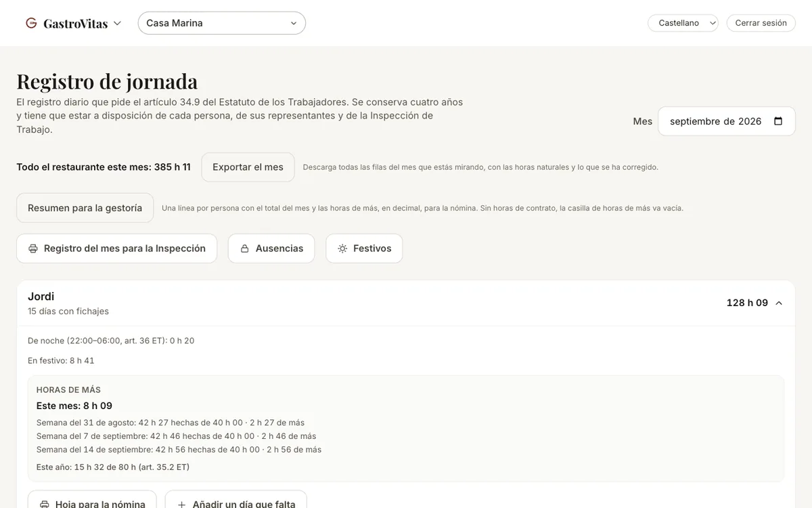Open Ausencias

[271, 249]
